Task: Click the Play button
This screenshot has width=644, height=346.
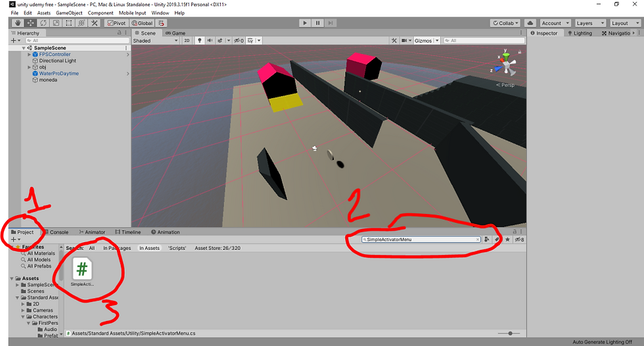Action: point(304,23)
